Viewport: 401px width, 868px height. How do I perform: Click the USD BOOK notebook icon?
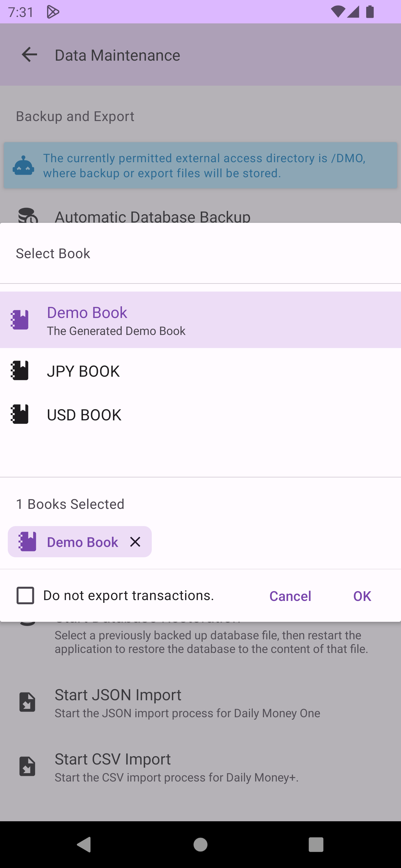tap(19, 414)
